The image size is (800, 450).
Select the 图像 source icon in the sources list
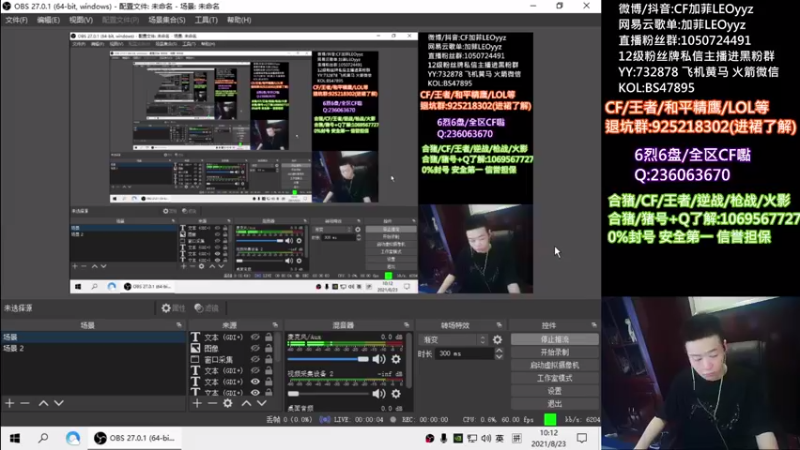click(x=195, y=348)
